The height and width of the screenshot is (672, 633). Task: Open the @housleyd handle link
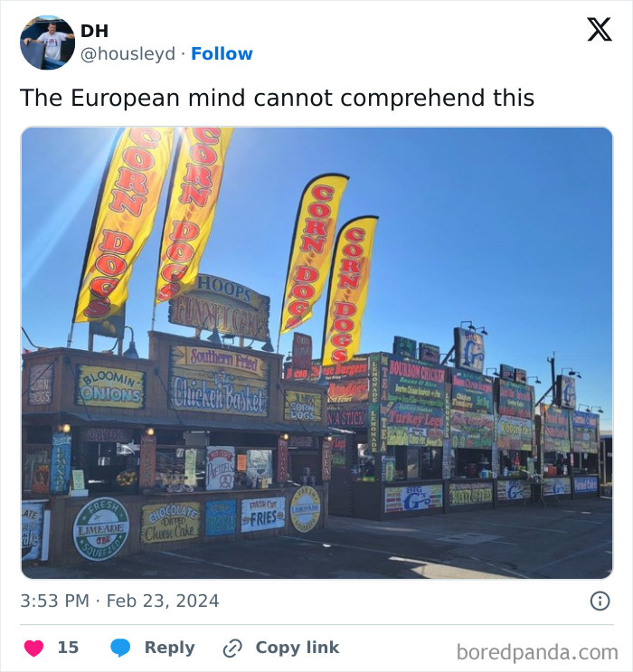point(128,54)
